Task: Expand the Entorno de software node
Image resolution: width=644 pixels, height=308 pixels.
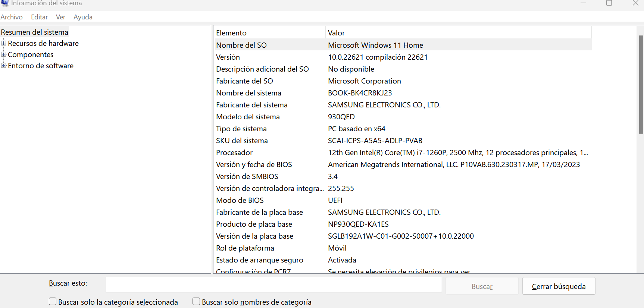Action: coord(4,66)
